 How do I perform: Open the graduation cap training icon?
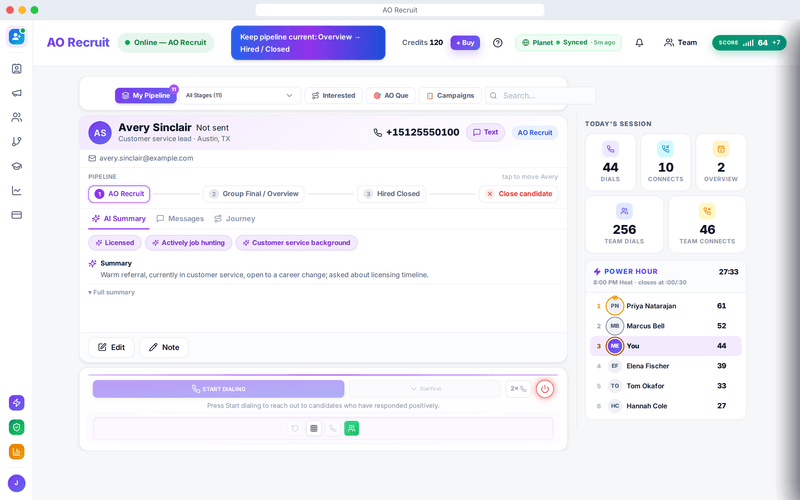[16, 166]
